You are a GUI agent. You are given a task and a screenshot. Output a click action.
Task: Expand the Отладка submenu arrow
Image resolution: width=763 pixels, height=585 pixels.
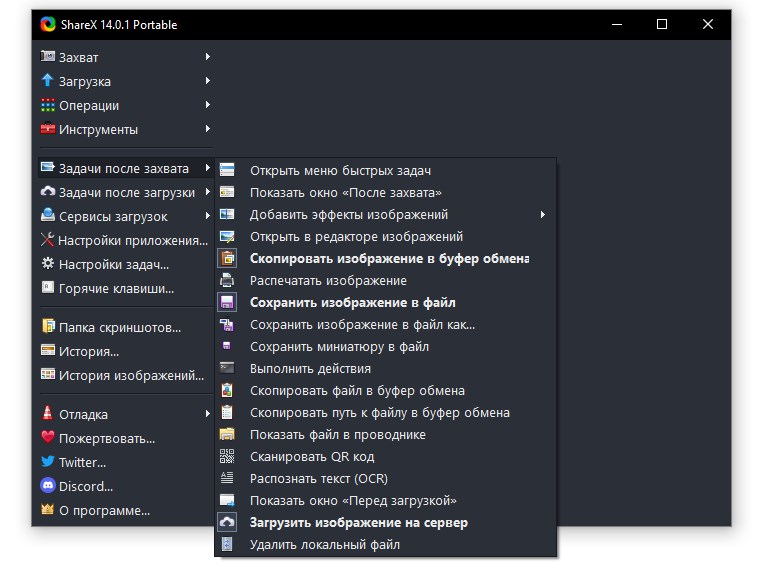coord(208,413)
